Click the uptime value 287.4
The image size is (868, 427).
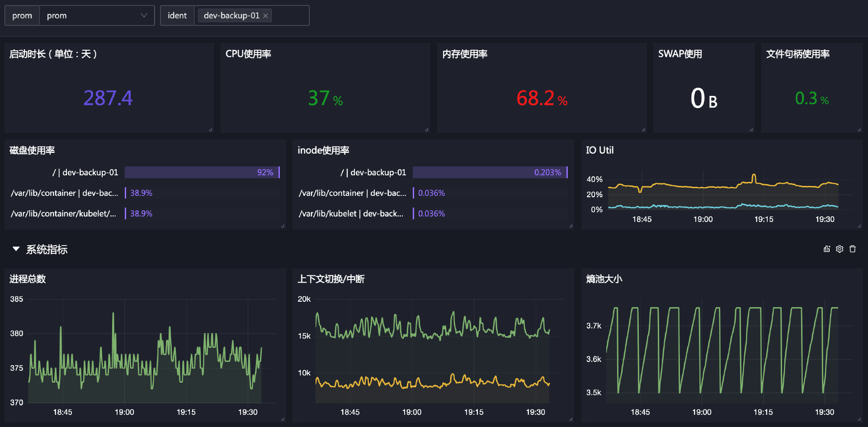108,98
